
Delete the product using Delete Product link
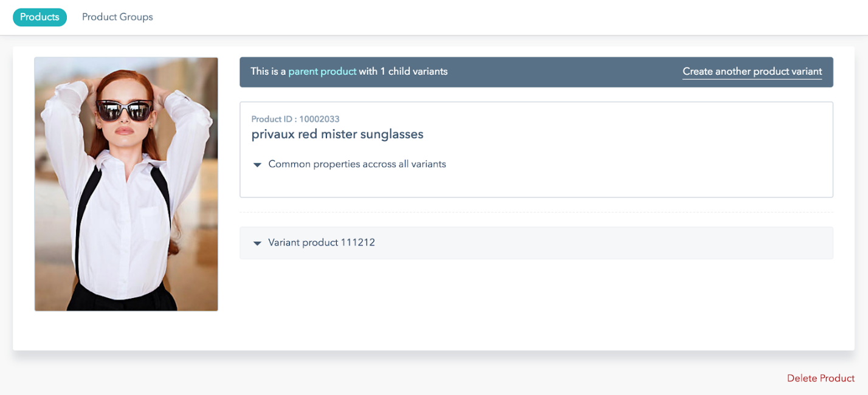coord(821,378)
